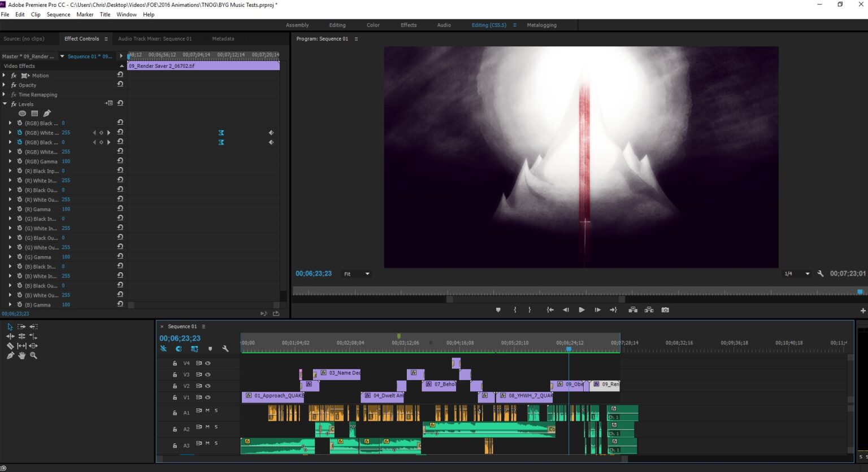Select the Zoom magnifier tool

(33, 355)
